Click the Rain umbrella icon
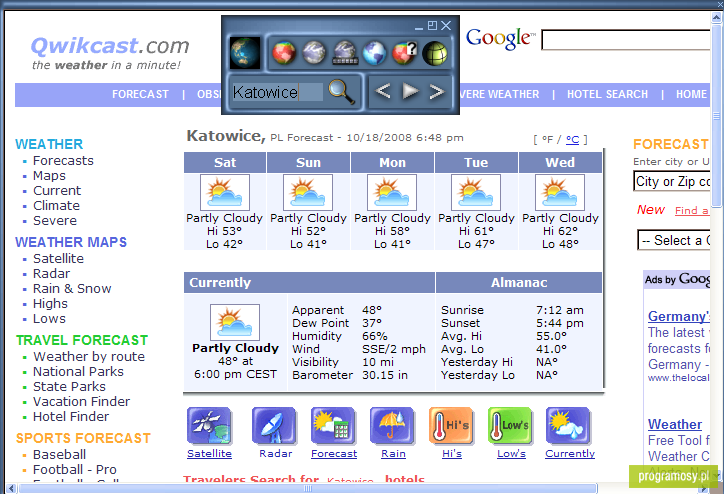724x494 pixels. tap(392, 426)
